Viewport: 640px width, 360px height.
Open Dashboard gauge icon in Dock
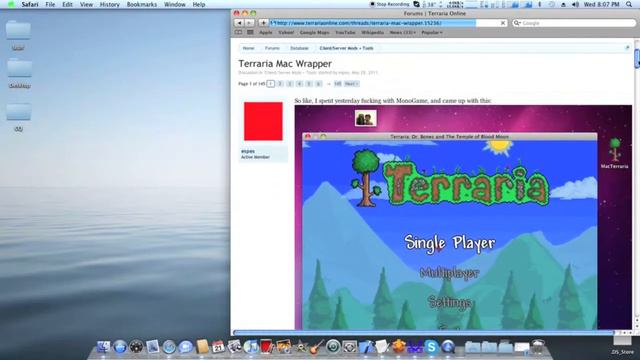pos(136,347)
